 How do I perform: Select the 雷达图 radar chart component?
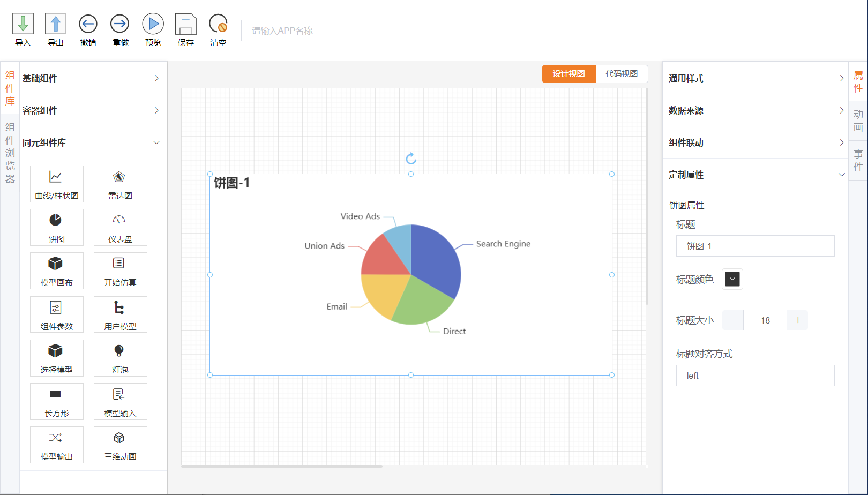click(x=120, y=184)
